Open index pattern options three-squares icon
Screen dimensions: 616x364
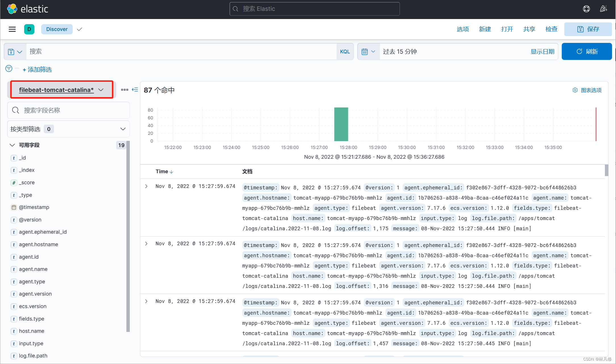click(x=124, y=90)
